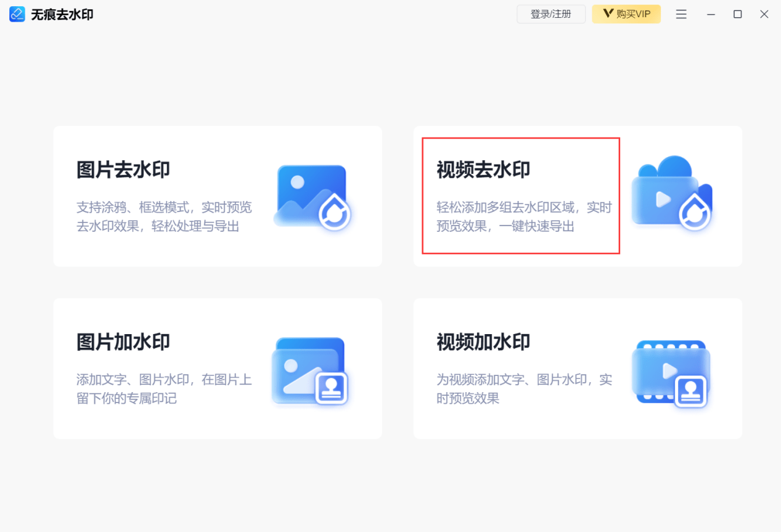Screen dimensions: 781x532
Task: Close the 无痕去水印 window
Action: coord(764,14)
